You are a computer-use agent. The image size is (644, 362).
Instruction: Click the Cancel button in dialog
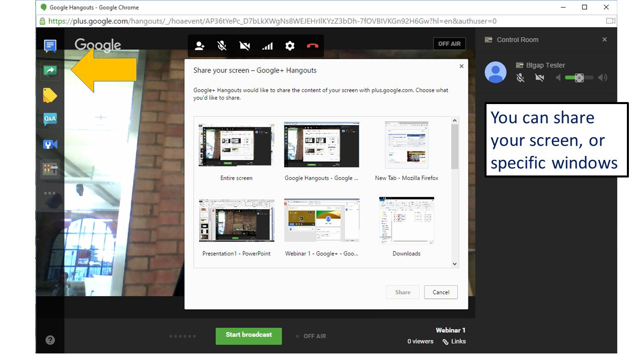pyautogui.click(x=441, y=292)
